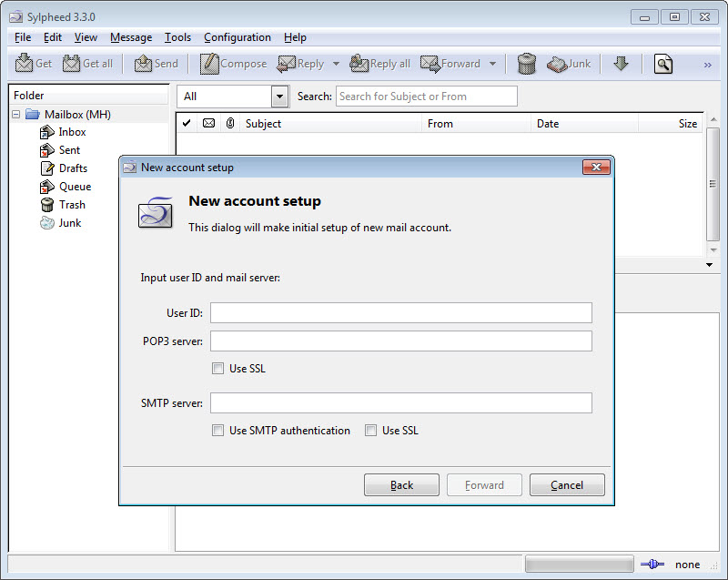Click the trash can delete toolbar icon
The height and width of the screenshot is (580, 728).
(527, 64)
